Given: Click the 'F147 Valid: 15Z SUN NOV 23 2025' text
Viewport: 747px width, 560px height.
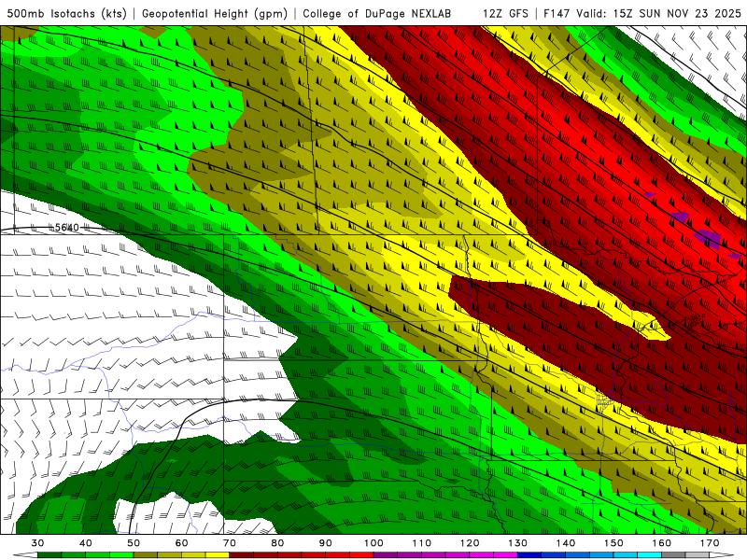Looking at the screenshot, I should tap(642, 13).
